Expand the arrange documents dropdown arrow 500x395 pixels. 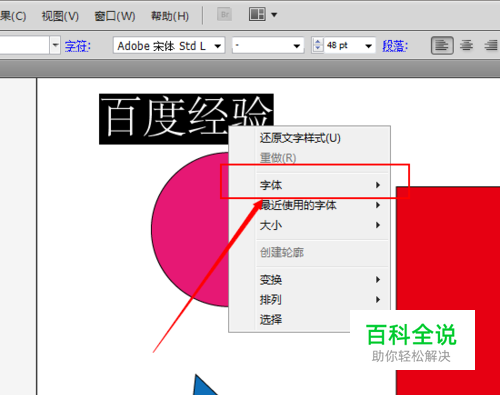274,15
